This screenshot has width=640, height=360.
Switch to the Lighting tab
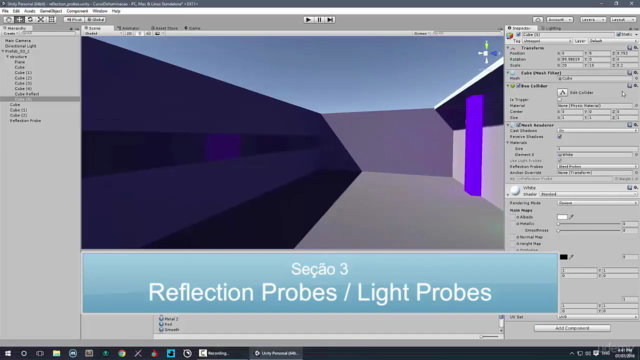(551, 28)
